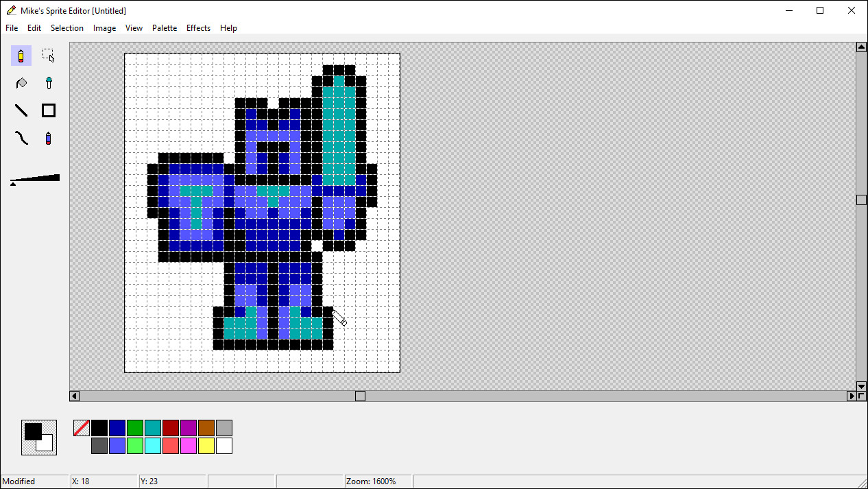Select the dotted rectangle Selection tool
The width and height of the screenshot is (868, 489).
click(x=48, y=56)
